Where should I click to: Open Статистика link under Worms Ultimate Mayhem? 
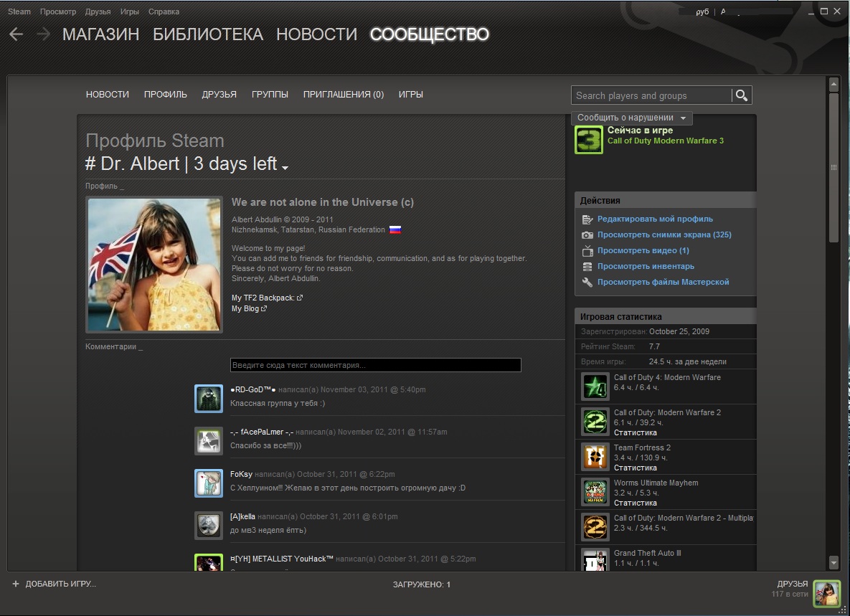point(636,503)
